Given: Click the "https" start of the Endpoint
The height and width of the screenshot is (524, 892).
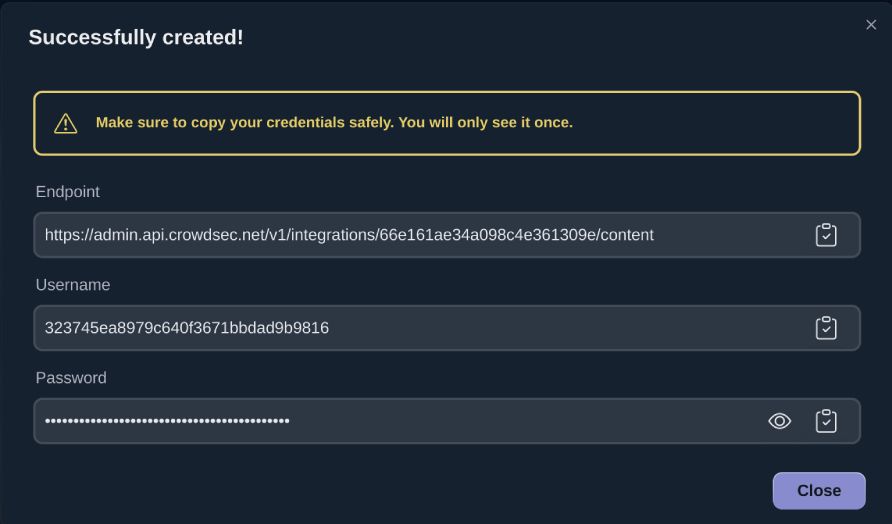Looking at the screenshot, I should [62, 235].
